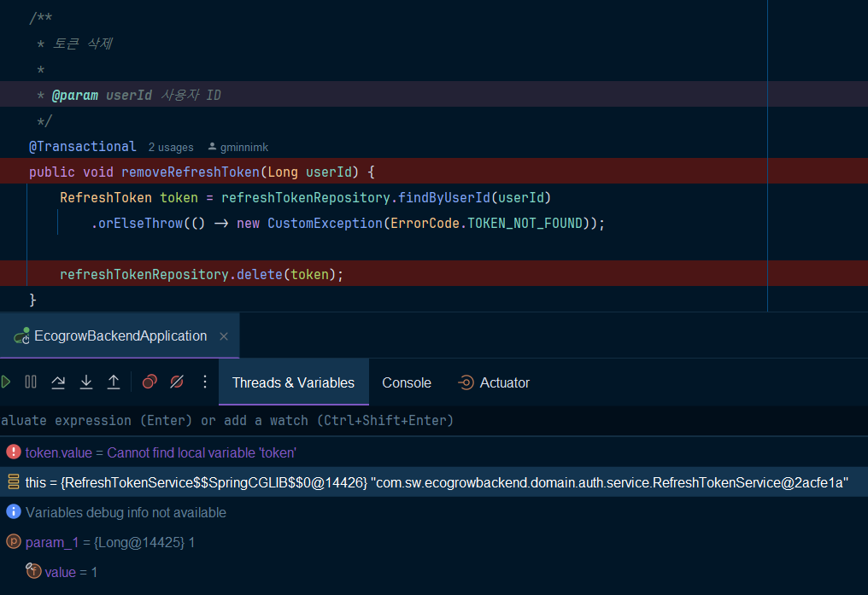Screen dimensions: 868x595
Task: Select the EcogrowBackendApplication debug session tab
Action: [x=120, y=335]
